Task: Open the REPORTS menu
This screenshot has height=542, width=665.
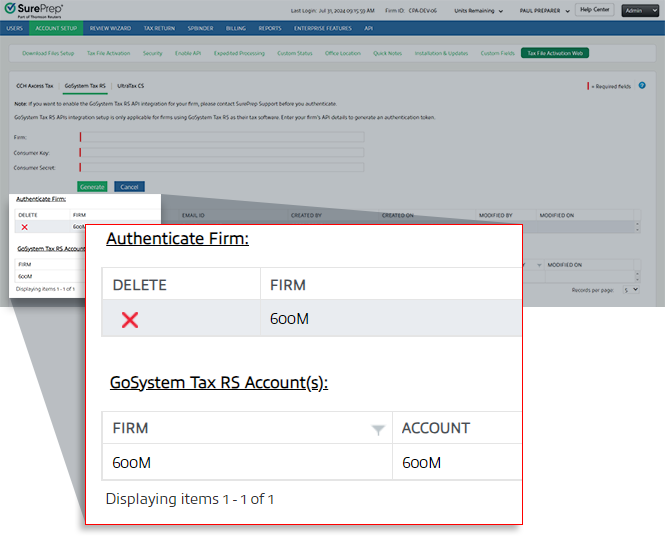Action: click(270, 28)
